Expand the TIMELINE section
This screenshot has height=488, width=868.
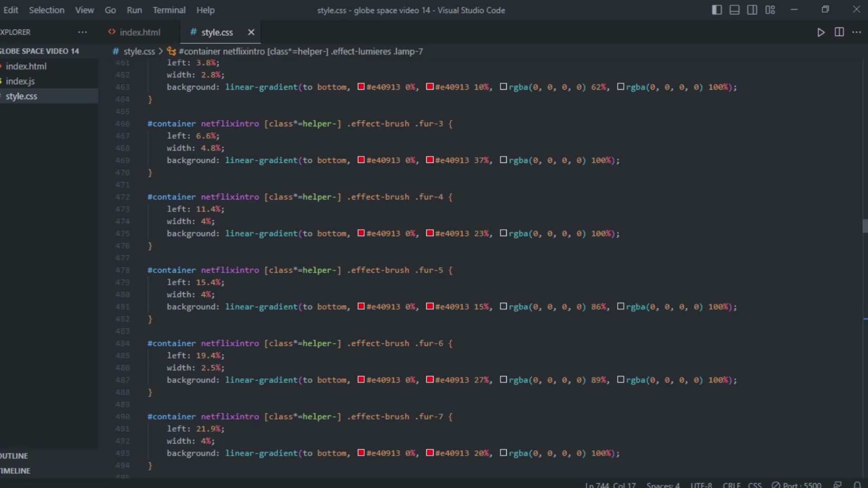(15, 470)
